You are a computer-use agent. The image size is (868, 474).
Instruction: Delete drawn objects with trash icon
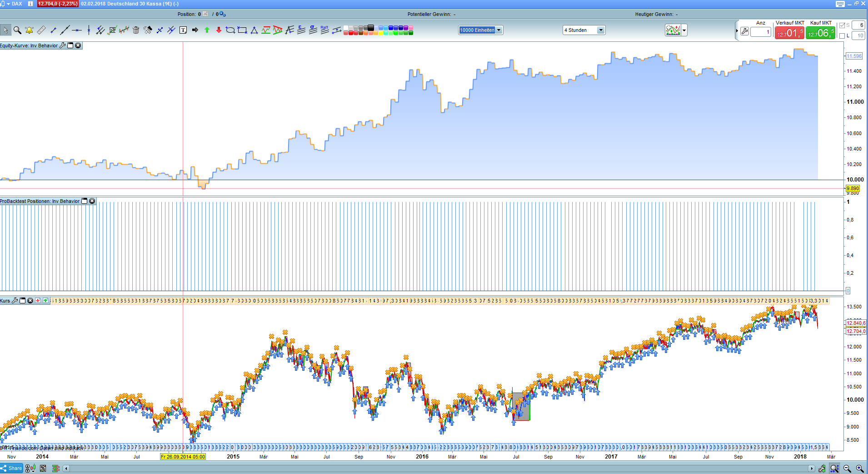(136, 30)
